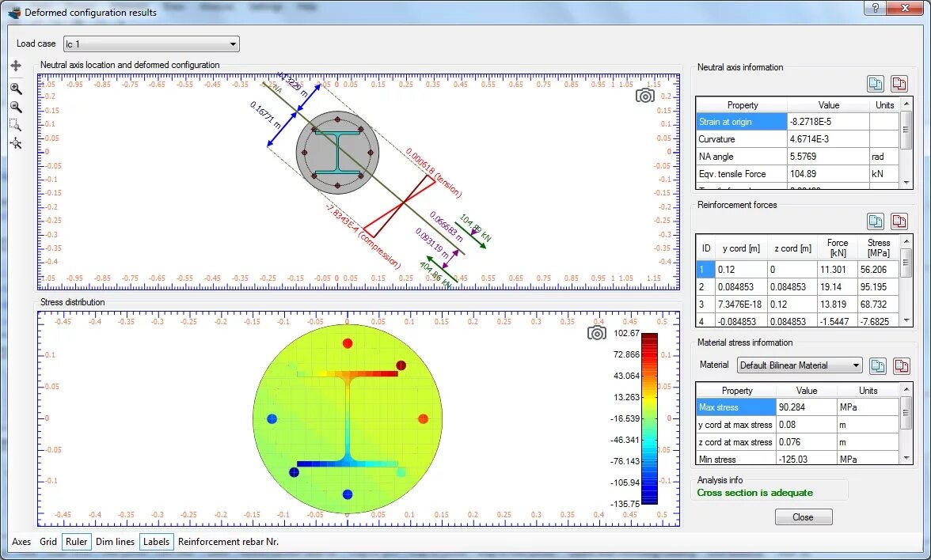Click the y cord [m] column header
This screenshot has width=931, height=560.
[741, 248]
